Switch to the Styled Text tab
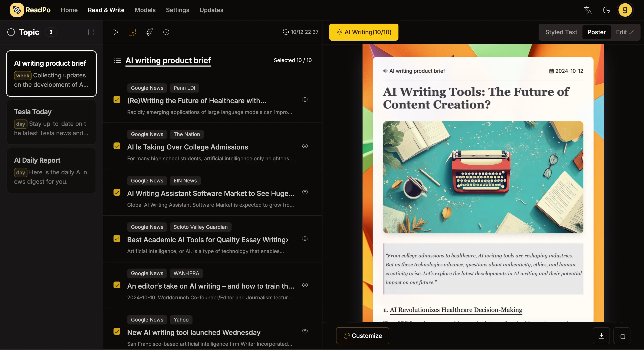Viewport: 644px width, 350px height. tap(561, 32)
